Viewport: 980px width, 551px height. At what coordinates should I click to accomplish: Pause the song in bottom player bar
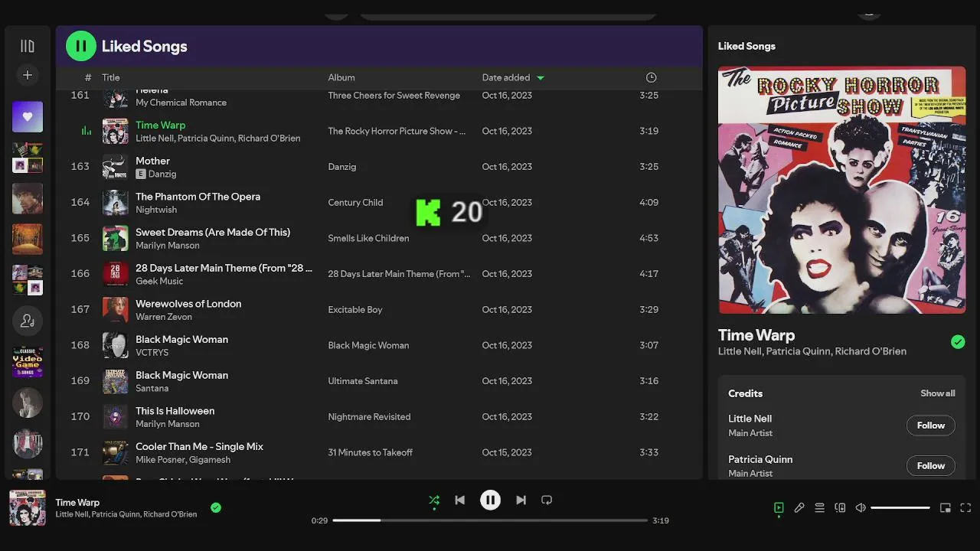coord(490,500)
